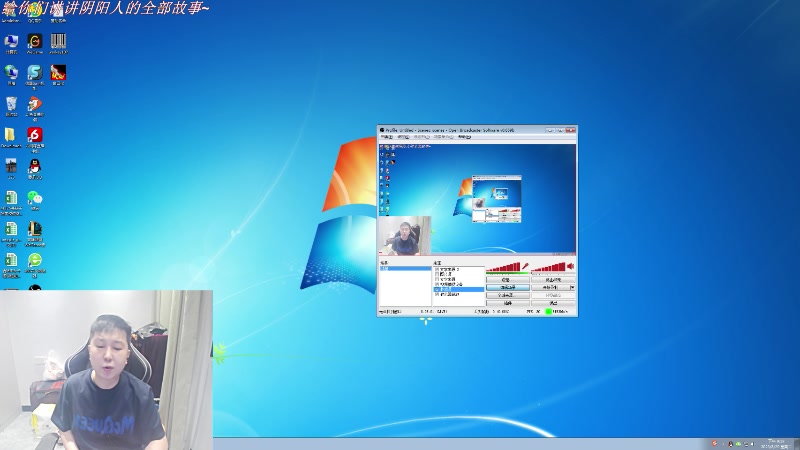Launch the green 360 browser icon
This screenshot has width=800, height=450.
(x=35, y=260)
